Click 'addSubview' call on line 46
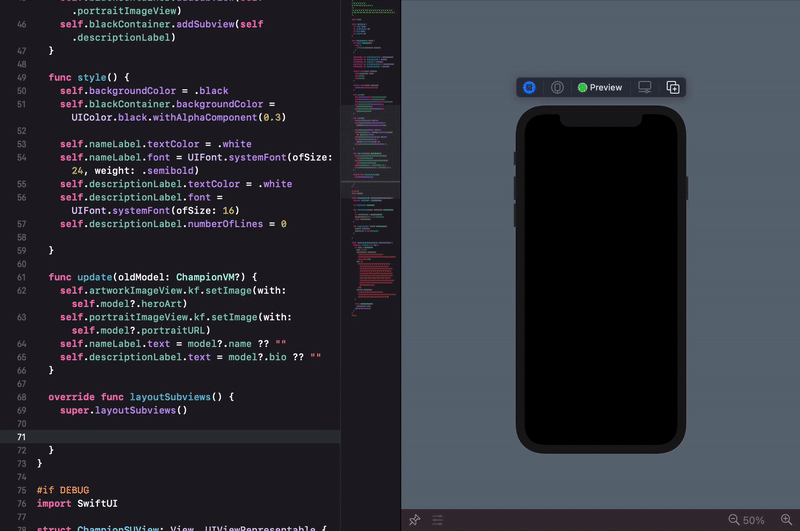The height and width of the screenshot is (531, 800). point(205,24)
